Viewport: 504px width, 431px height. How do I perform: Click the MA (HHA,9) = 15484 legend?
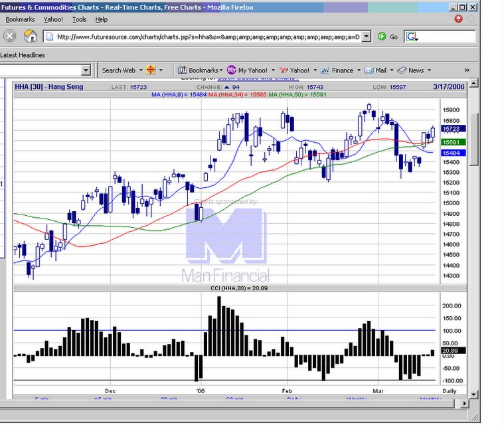click(x=179, y=94)
